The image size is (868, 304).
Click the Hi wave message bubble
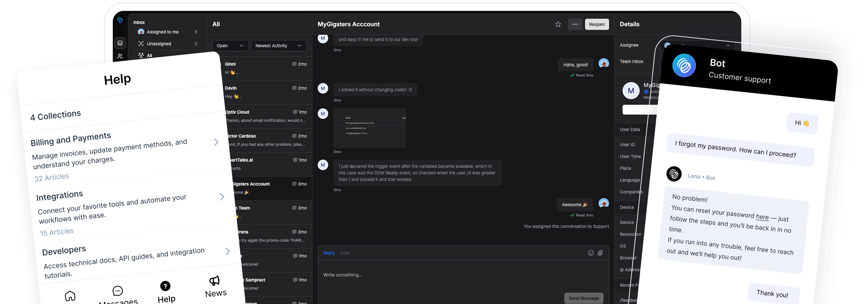tap(802, 123)
